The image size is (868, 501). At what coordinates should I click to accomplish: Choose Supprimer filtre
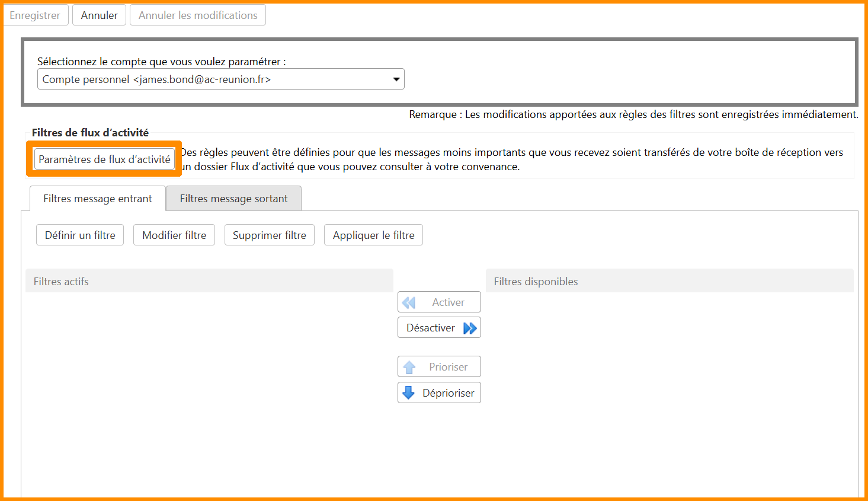point(269,235)
